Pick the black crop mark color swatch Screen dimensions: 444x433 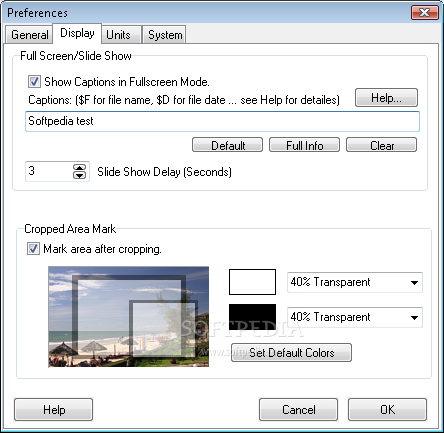click(x=252, y=317)
